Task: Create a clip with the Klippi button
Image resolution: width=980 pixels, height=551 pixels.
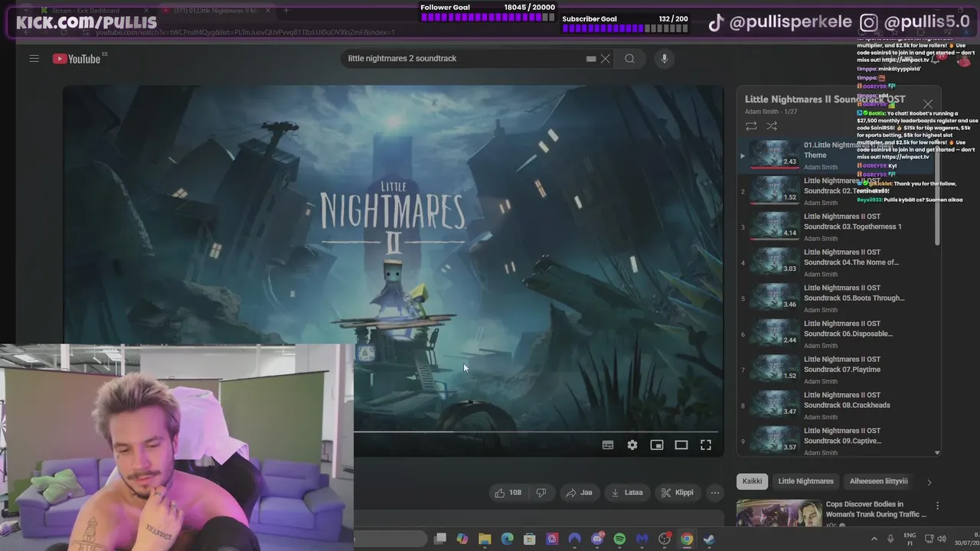Action: [678, 492]
